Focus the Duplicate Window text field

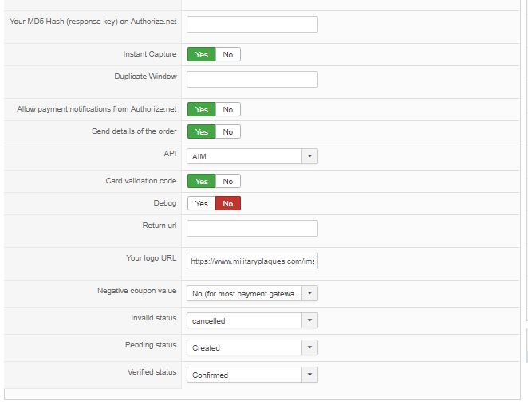(x=252, y=79)
